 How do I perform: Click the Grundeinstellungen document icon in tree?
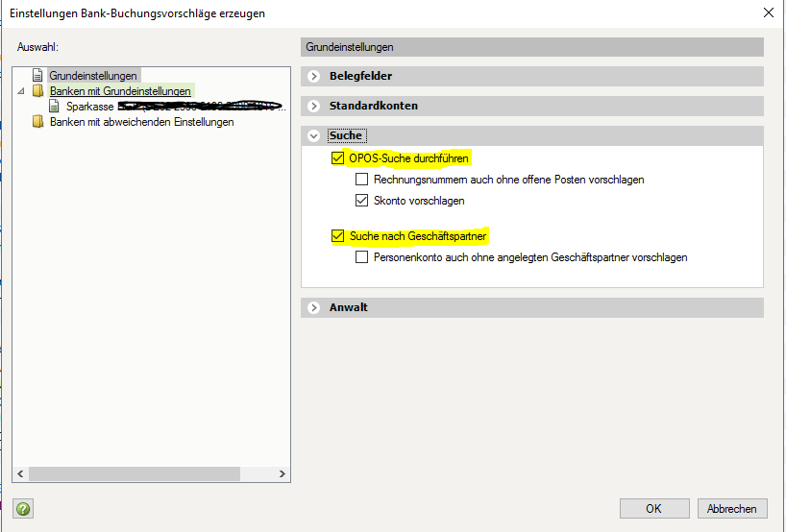tap(38, 75)
